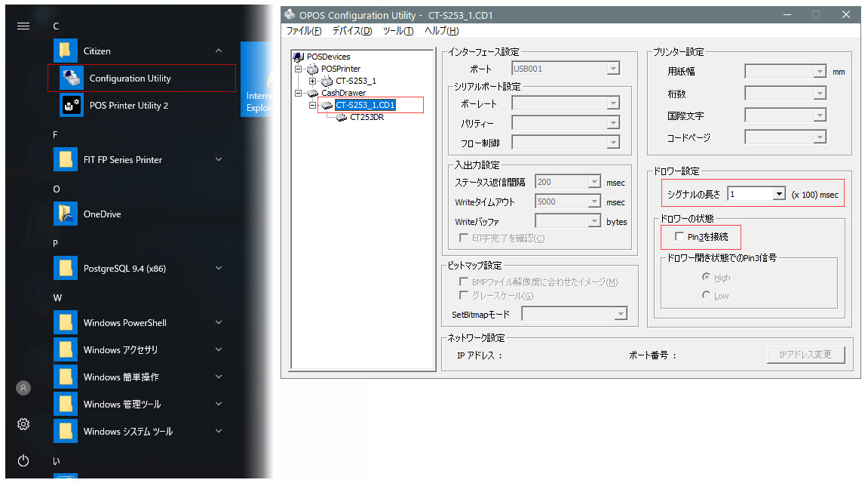
Task: Launch POS Printer Utility 2 icon
Action: click(72, 106)
